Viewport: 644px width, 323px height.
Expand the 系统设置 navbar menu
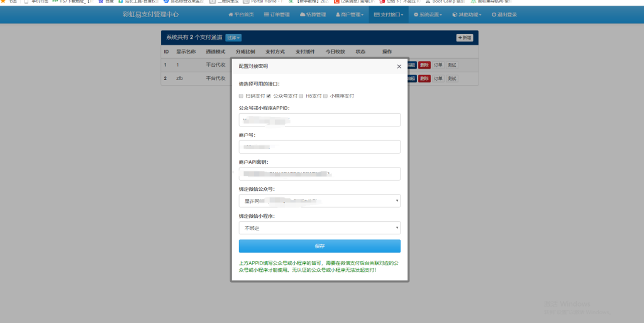(x=428, y=14)
